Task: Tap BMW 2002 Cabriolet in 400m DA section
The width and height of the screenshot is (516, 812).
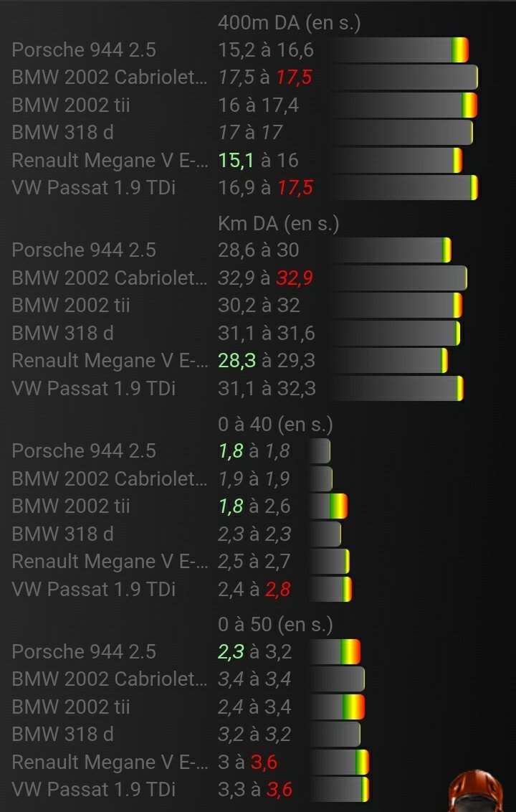Action: [109, 77]
